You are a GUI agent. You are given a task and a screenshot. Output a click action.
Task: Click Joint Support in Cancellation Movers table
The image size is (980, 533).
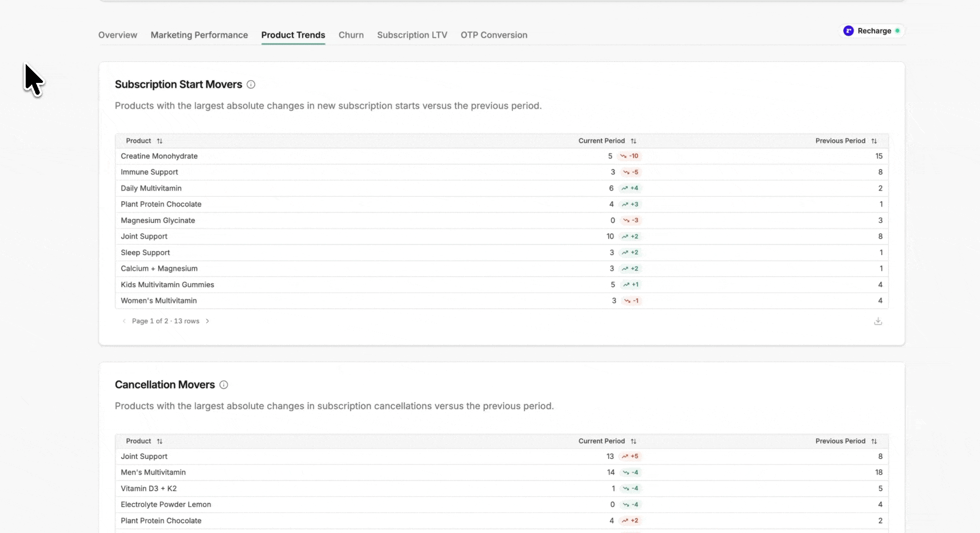click(x=144, y=457)
